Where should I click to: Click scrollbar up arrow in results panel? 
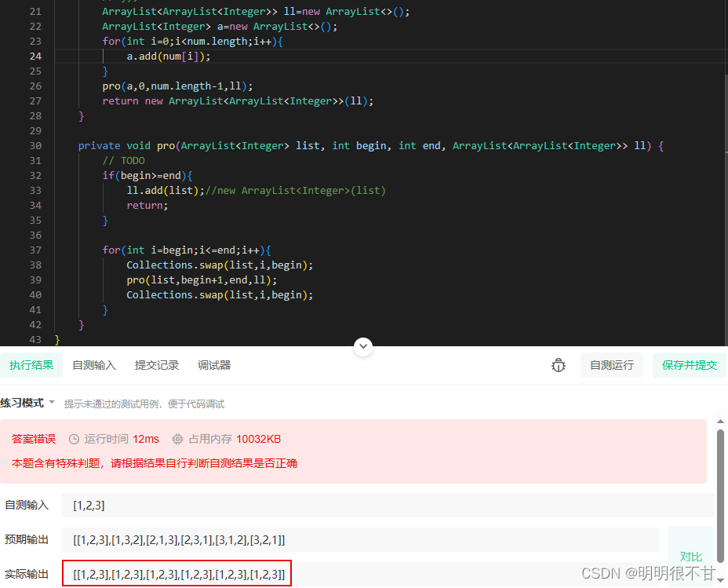(720, 422)
